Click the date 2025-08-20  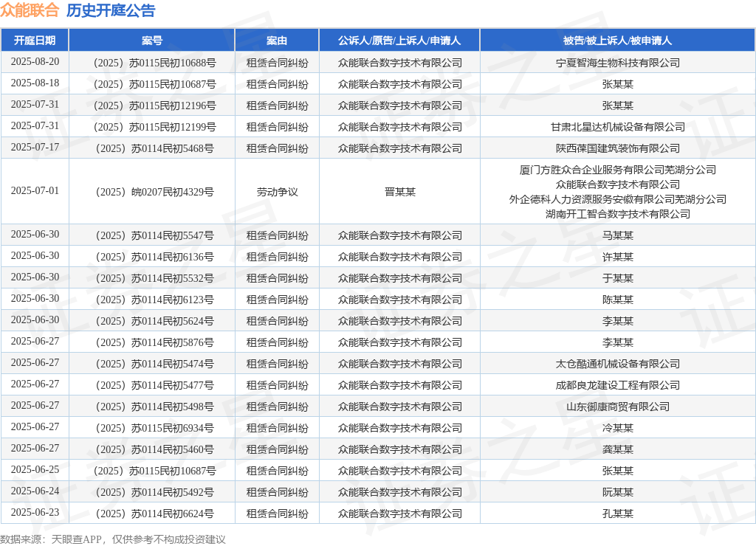tap(35, 62)
